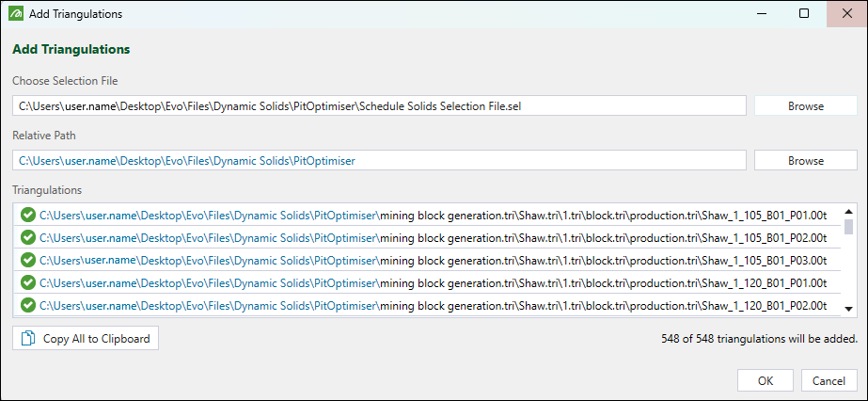This screenshot has height=401, width=868.
Task: Maximize the Add Triangulations window
Action: [804, 14]
